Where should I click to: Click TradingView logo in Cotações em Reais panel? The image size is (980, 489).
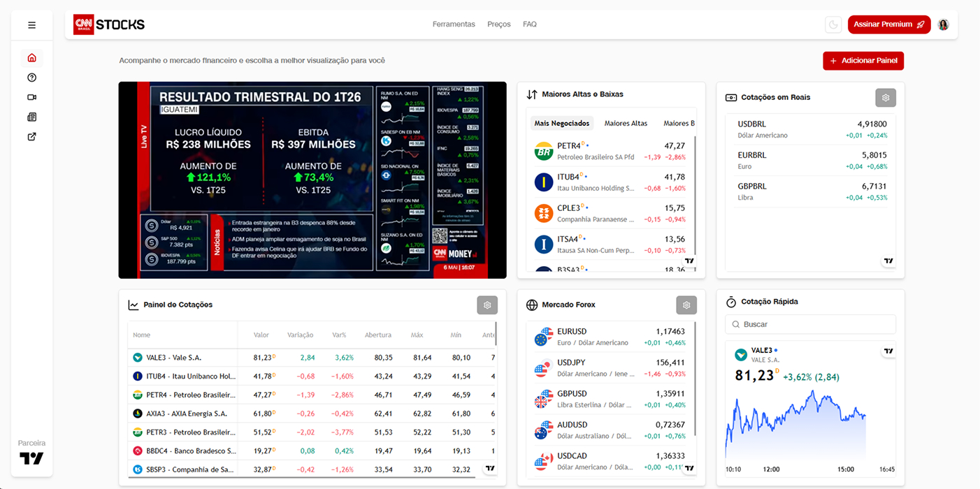coord(888,261)
